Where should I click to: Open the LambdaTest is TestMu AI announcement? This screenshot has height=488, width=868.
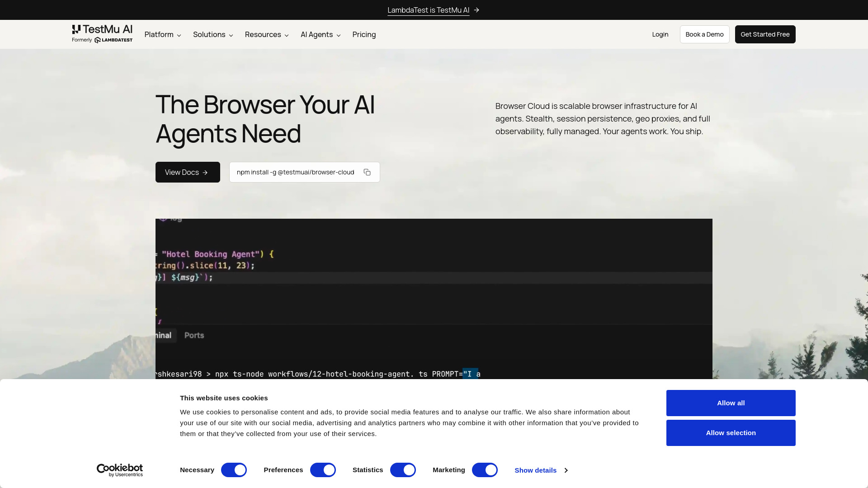tap(428, 10)
